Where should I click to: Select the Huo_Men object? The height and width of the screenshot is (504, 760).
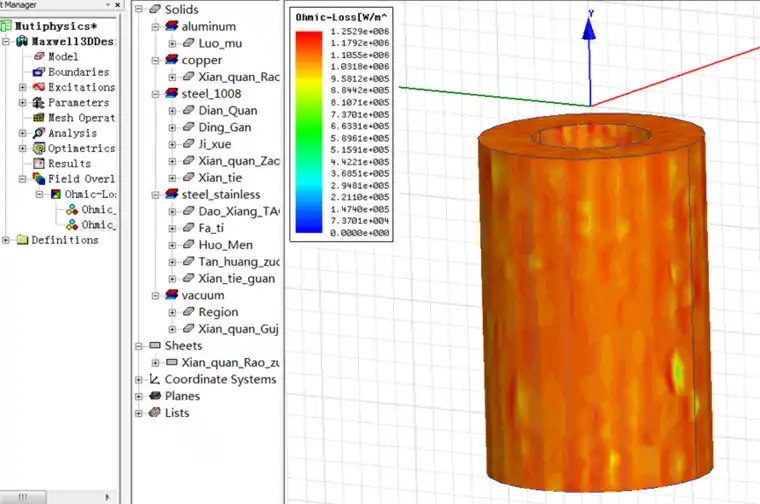click(225, 245)
